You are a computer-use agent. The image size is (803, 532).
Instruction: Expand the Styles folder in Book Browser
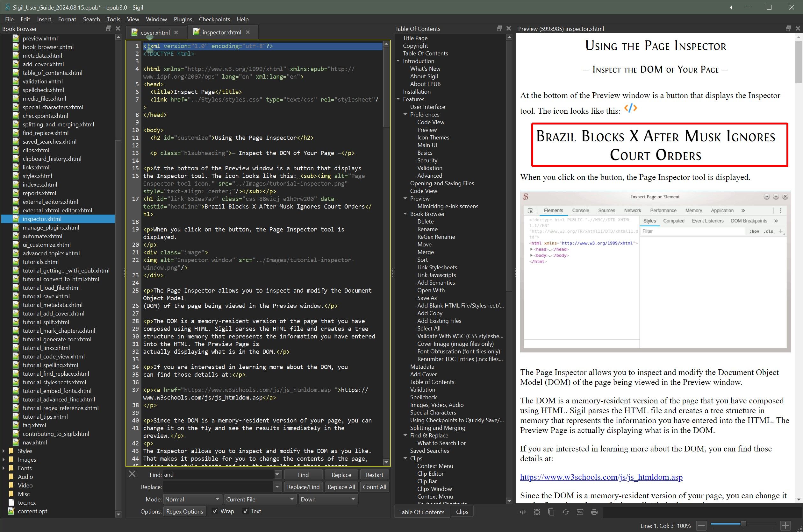click(4, 451)
